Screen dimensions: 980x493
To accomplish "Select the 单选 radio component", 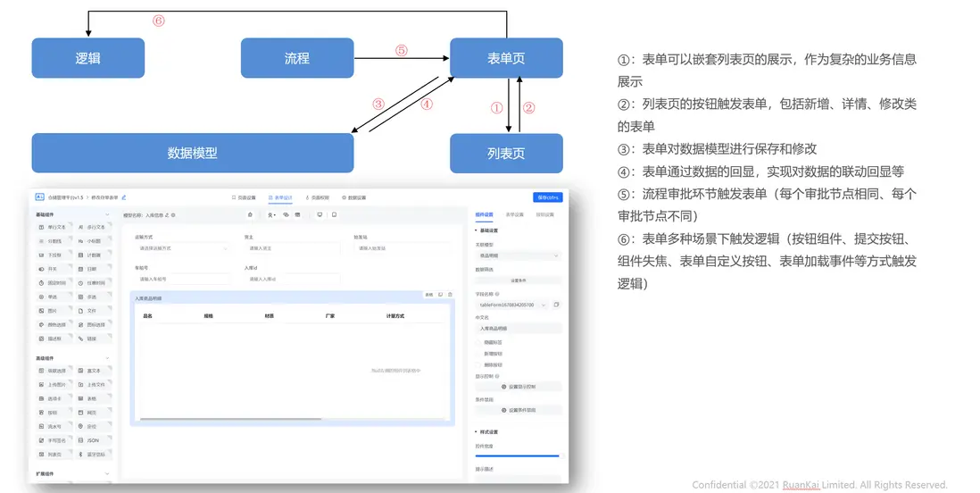I will tap(54, 297).
